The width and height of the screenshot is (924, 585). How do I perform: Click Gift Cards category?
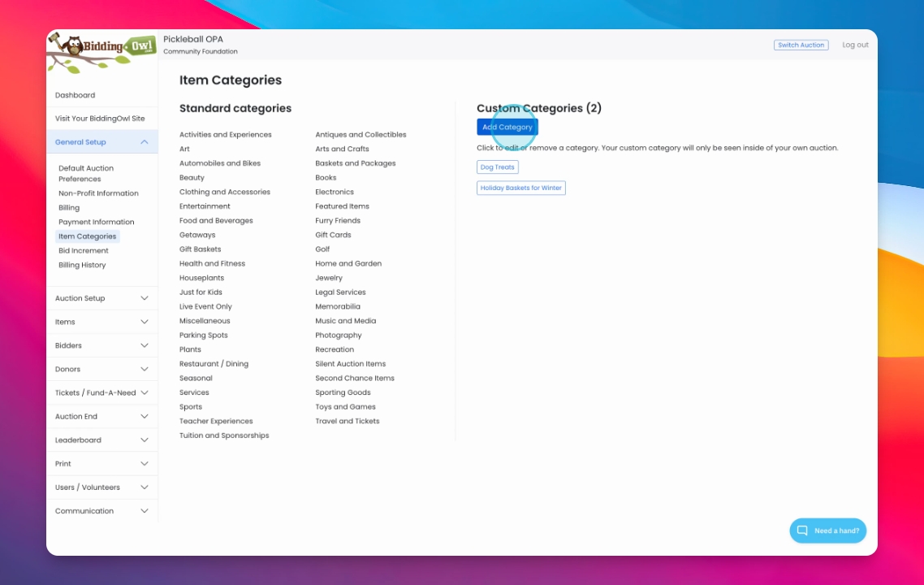[333, 235]
